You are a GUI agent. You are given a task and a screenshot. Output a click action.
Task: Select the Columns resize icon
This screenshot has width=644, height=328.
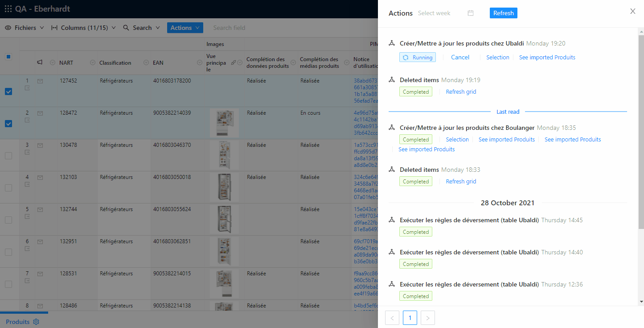[x=53, y=28]
